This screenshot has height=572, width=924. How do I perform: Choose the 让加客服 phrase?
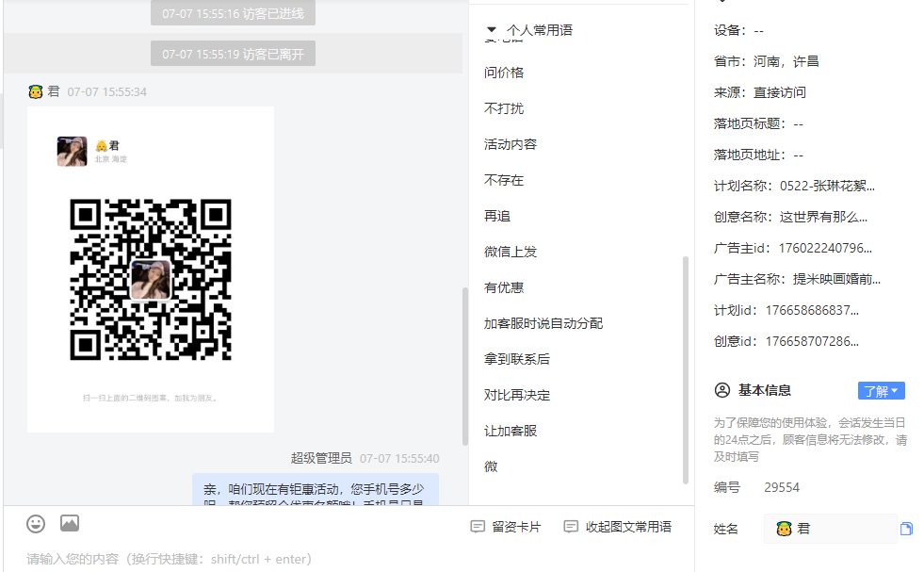pyautogui.click(x=511, y=431)
